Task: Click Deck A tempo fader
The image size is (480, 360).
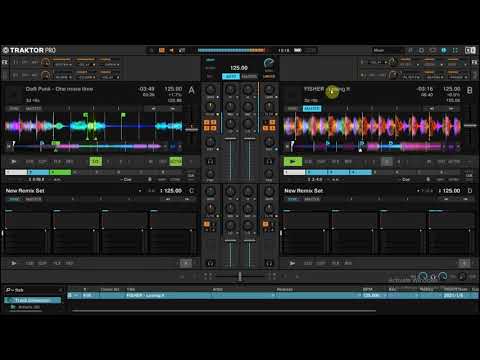Action: pyautogui.click(x=192, y=129)
